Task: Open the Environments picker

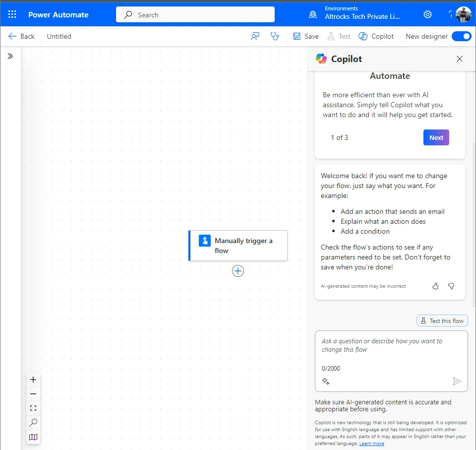Action: click(x=356, y=13)
